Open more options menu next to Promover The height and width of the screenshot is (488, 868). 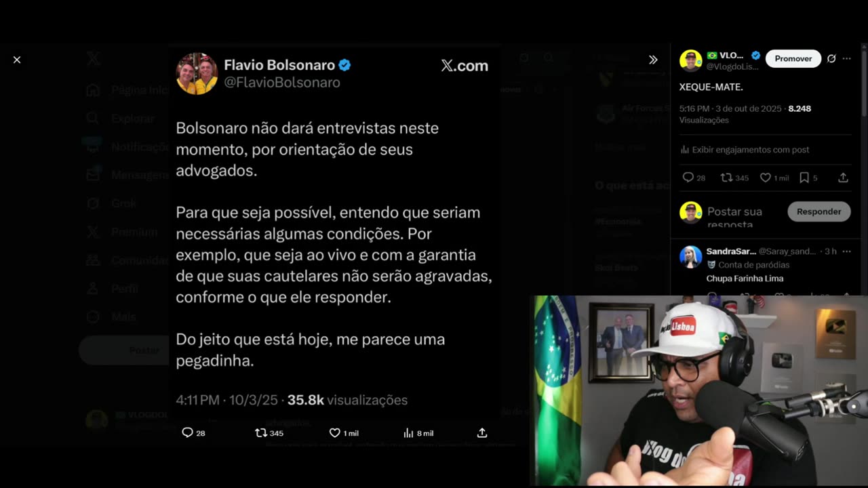click(847, 59)
